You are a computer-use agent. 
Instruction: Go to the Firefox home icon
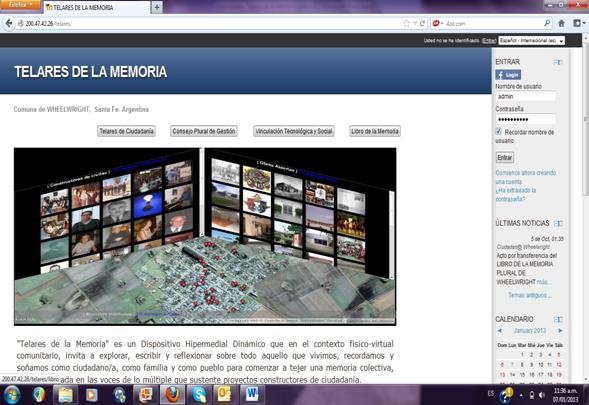(561, 23)
